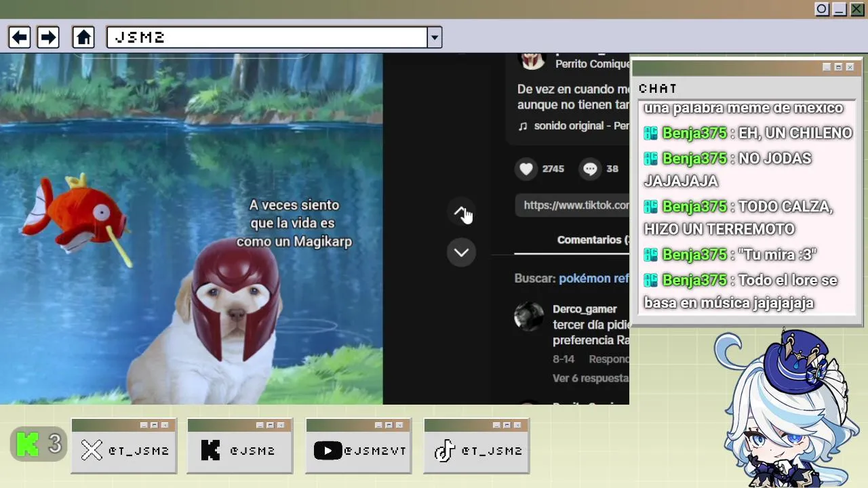Click the top window circle button
This screenshot has height=488, width=868.
(x=822, y=9)
